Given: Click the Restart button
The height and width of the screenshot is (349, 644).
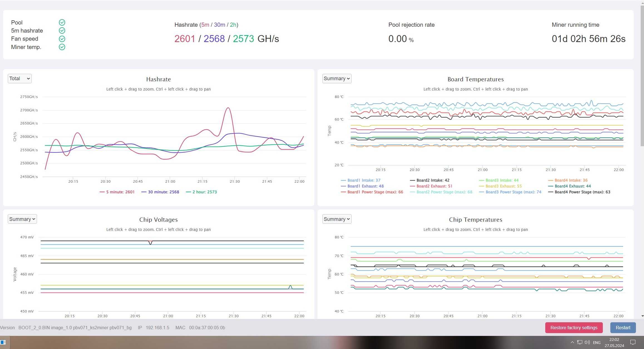Looking at the screenshot, I should click(x=623, y=328).
